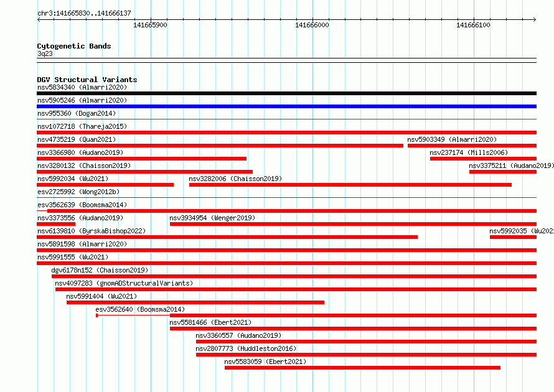Viewport: 554px width, 392px height.
Task: Click nsv5581466 (Ebert2021) label
Action: click(210, 322)
